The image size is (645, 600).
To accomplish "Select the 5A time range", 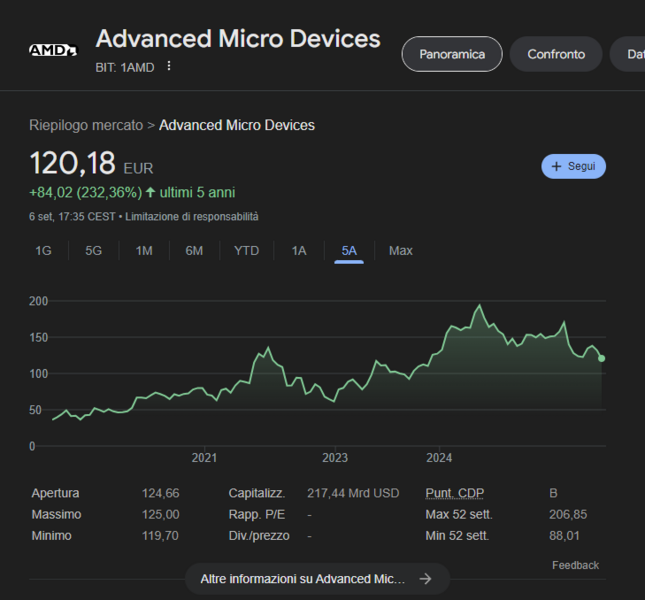I will pos(349,251).
